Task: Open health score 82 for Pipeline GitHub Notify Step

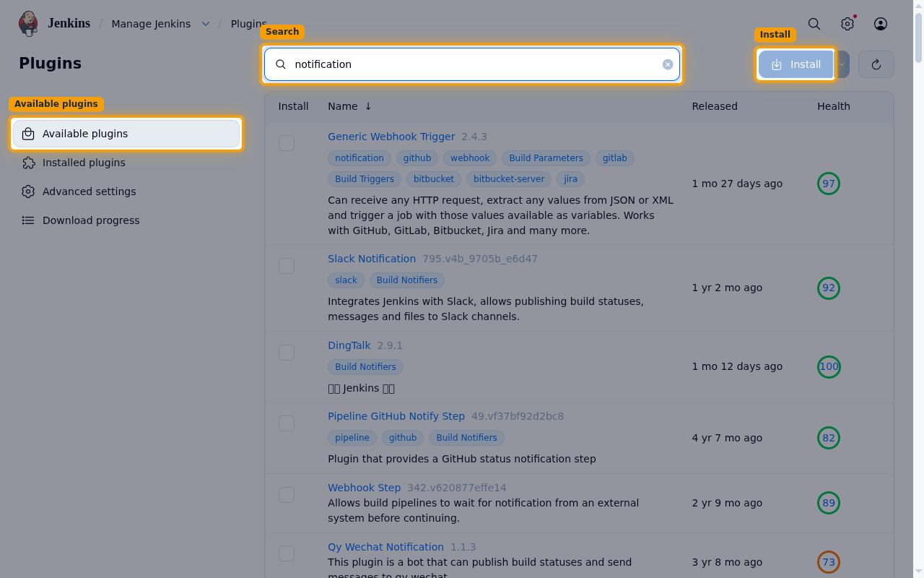Action: pyautogui.click(x=829, y=438)
